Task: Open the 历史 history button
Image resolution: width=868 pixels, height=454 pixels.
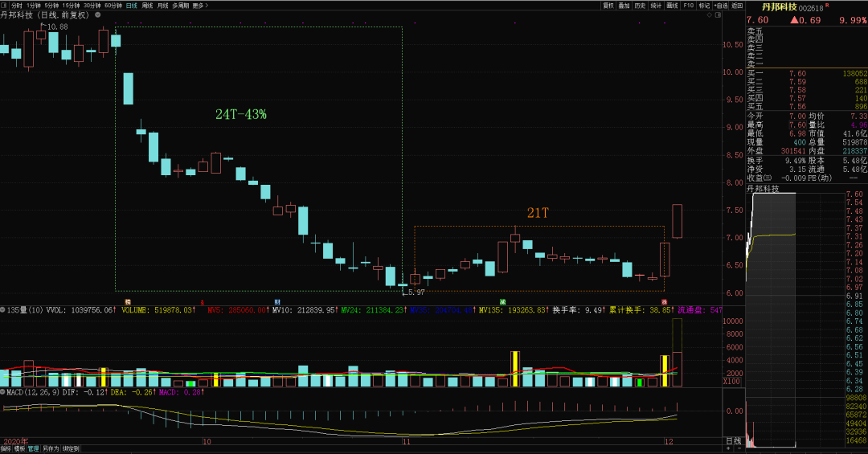Action: pos(641,5)
